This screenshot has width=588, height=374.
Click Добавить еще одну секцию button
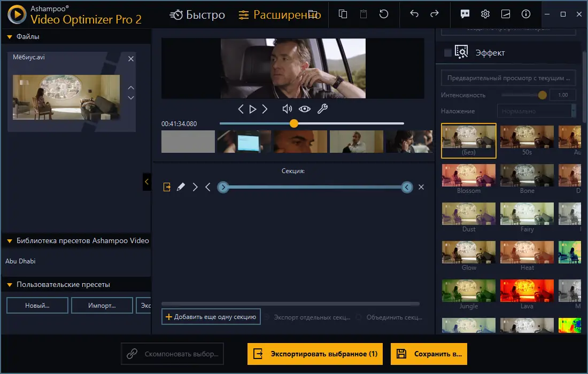pyautogui.click(x=211, y=316)
